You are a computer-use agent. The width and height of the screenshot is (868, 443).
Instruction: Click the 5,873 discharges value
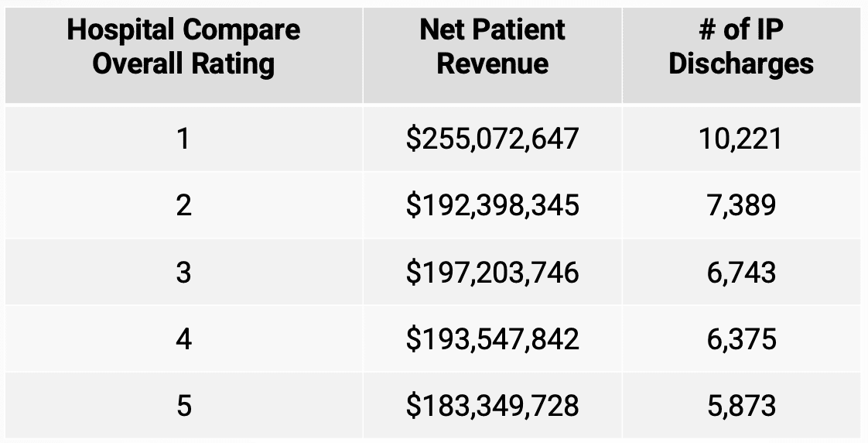click(740, 406)
